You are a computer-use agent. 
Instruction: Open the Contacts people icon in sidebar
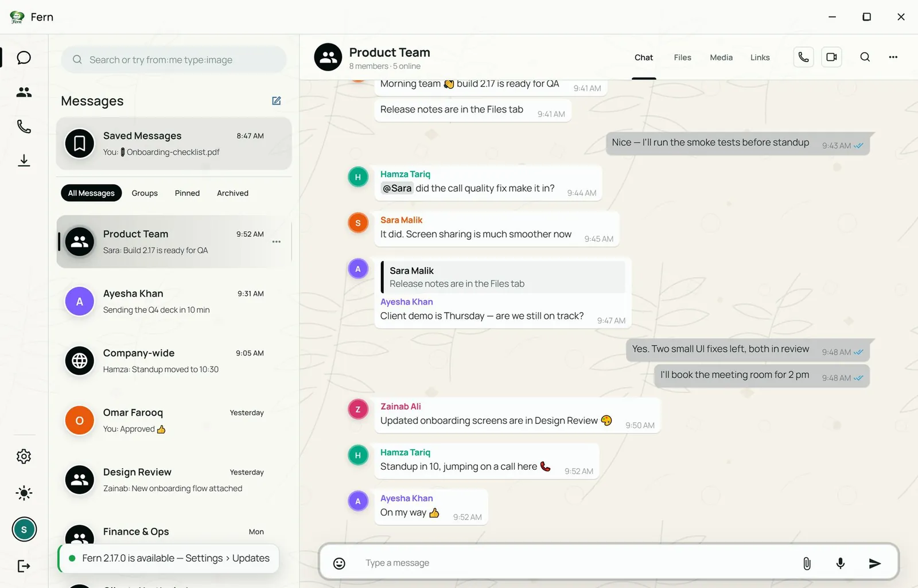pos(24,92)
